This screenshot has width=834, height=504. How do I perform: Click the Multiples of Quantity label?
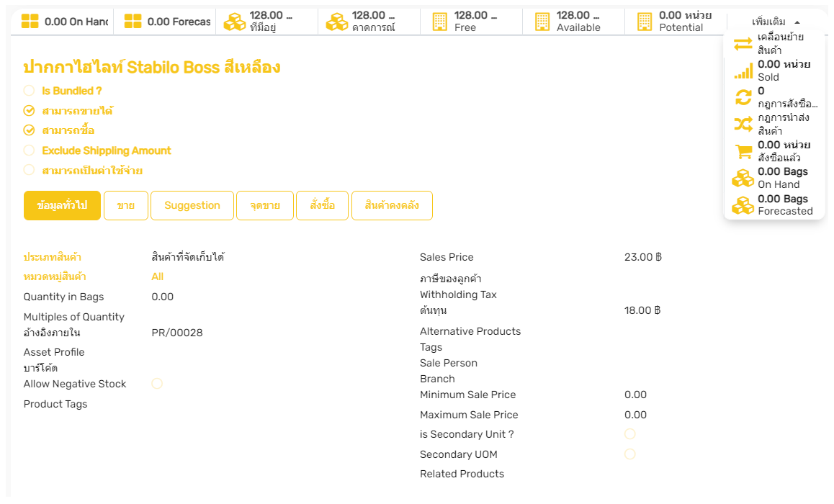(74, 317)
